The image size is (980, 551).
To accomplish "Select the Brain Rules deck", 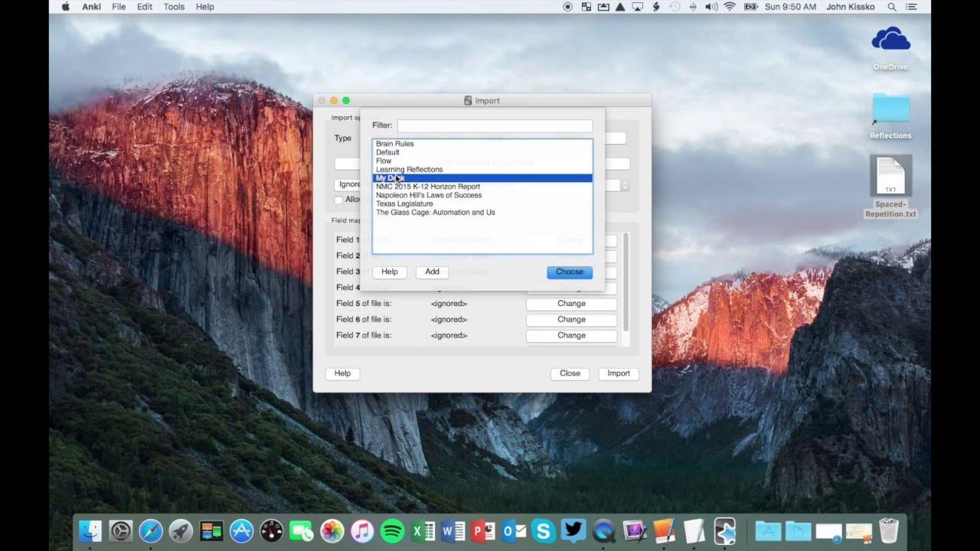I will 482,144.
